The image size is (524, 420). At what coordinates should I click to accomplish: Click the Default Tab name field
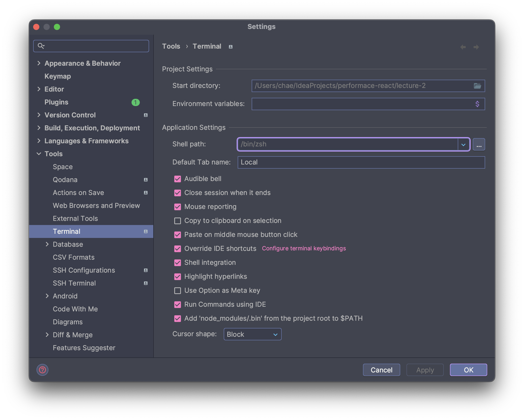[361, 162]
